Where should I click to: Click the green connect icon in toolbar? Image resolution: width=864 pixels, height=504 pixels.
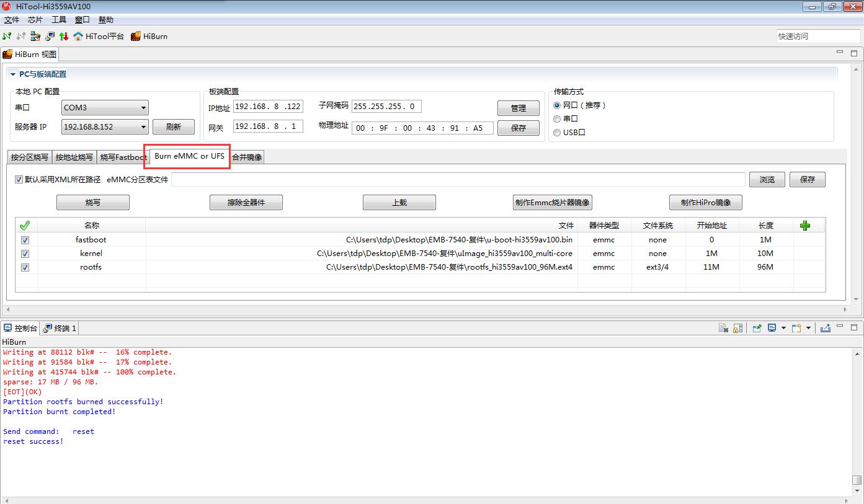tap(7, 36)
